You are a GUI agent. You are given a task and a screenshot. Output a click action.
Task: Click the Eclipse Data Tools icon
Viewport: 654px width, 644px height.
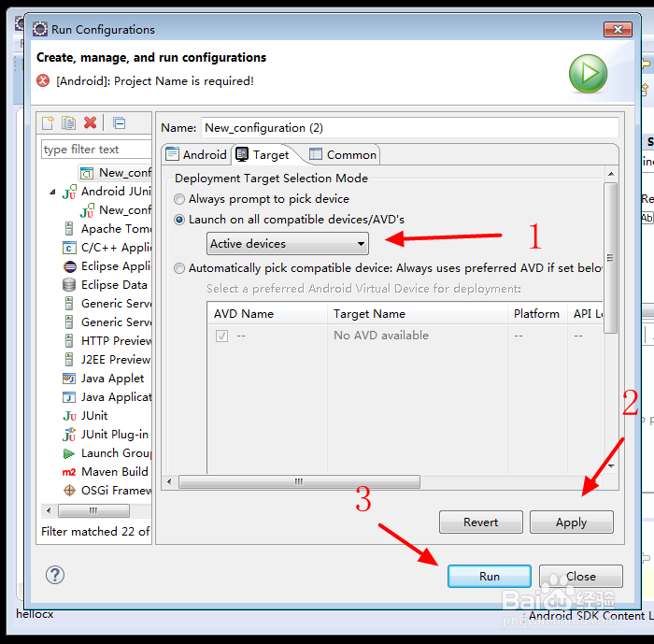click(x=69, y=285)
